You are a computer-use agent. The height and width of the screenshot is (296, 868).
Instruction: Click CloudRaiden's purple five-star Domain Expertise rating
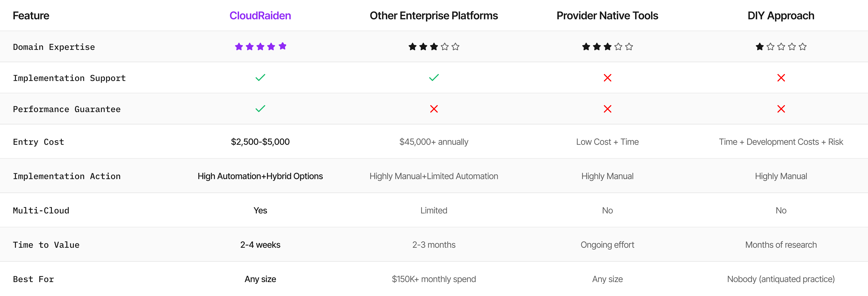260,46
